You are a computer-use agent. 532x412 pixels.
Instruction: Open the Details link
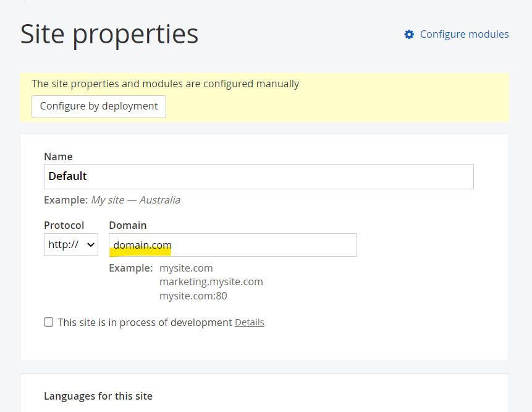point(250,322)
